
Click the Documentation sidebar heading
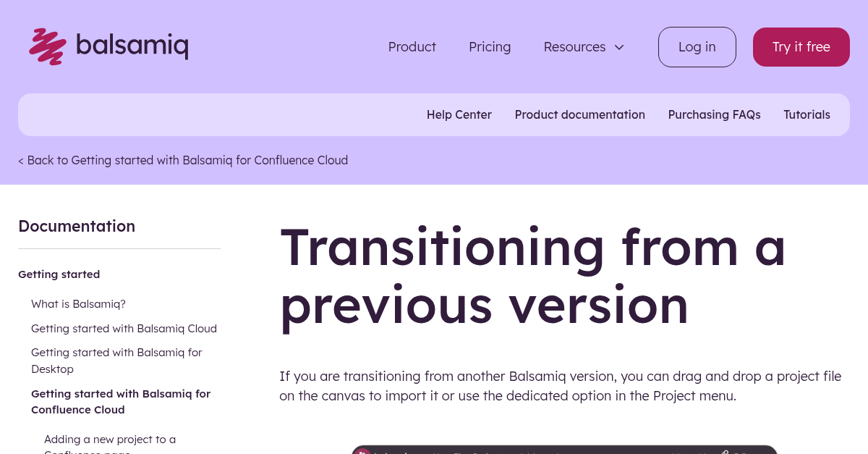(x=77, y=226)
